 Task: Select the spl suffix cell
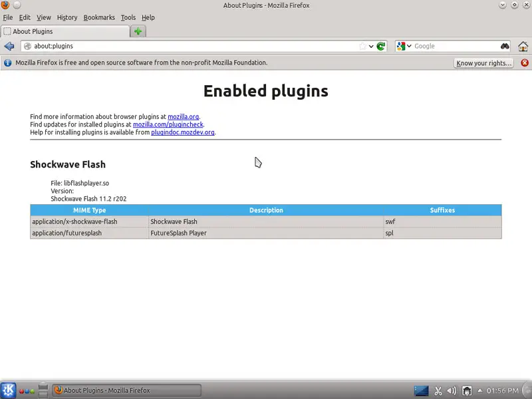pos(442,233)
